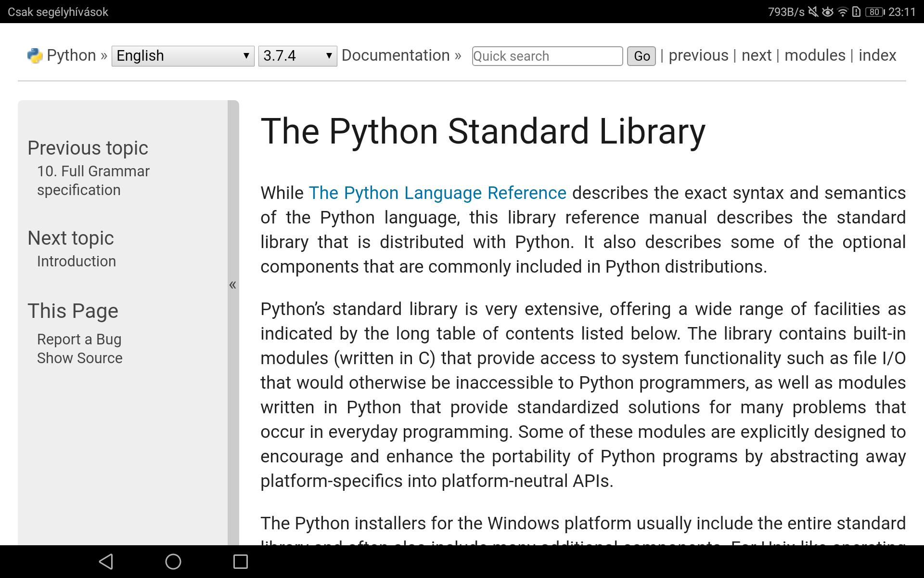Go to the modules page
The height and width of the screenshot is (578, 924).
pyautogui.click(x=815, y=55)
